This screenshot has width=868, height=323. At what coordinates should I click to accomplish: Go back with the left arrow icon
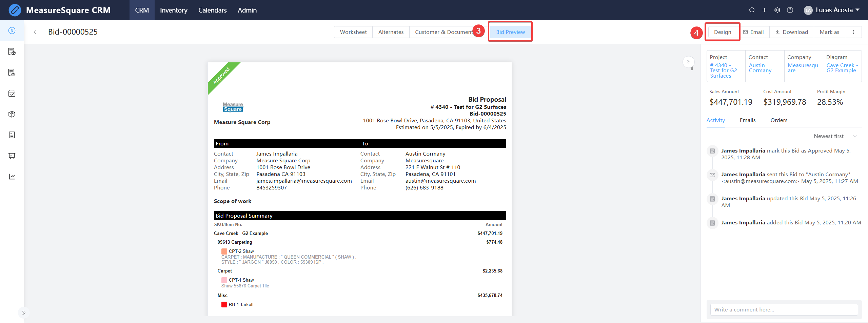point(36,32)
